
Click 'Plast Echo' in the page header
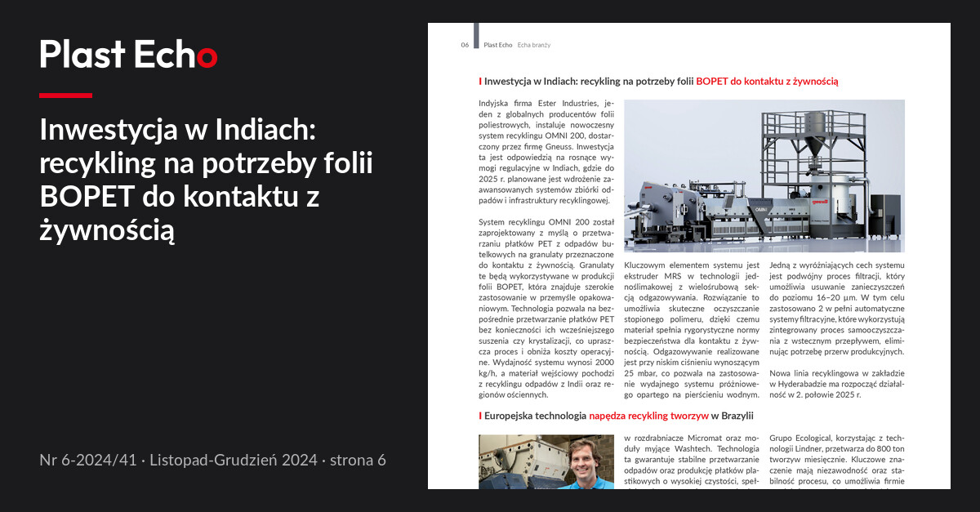(x=498, y=45)
